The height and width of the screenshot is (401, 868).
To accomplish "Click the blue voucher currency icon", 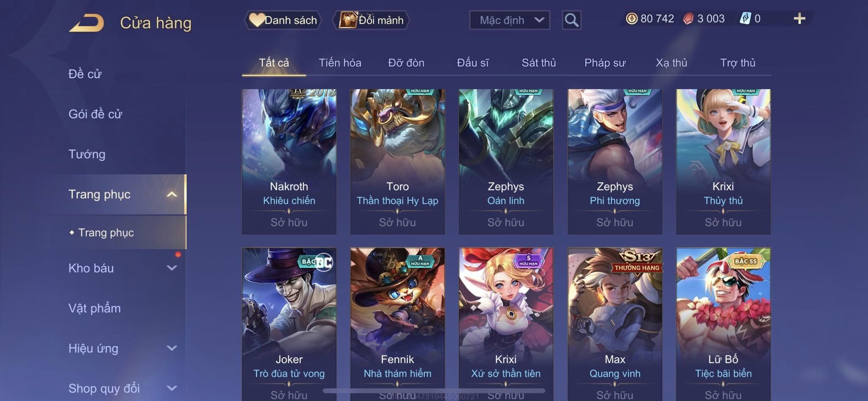I will 745,19.
